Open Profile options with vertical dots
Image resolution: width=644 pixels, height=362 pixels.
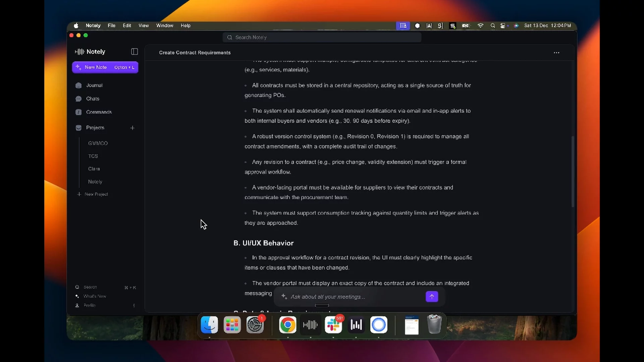click(134, 305)
